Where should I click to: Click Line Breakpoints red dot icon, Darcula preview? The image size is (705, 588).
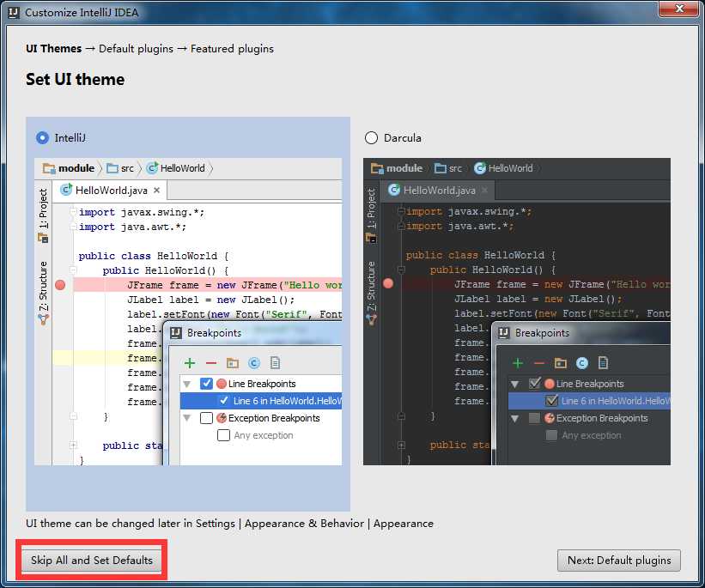[550, 384]
